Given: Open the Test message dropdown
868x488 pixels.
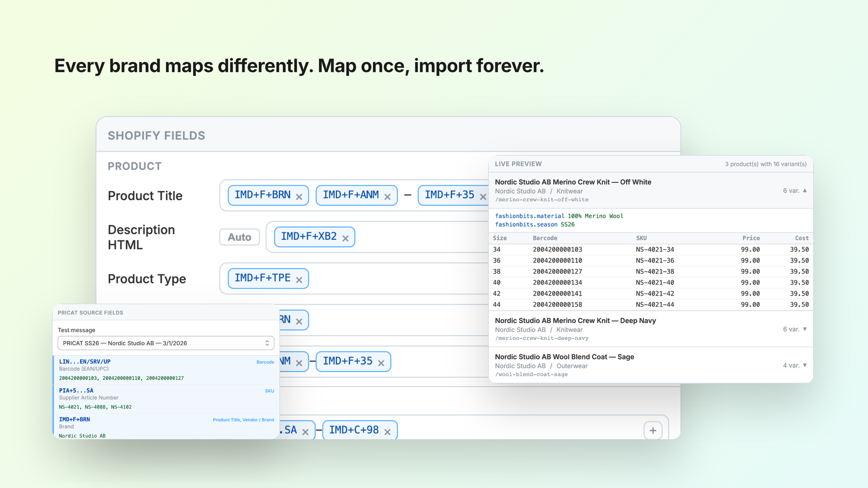Looking at the screenshot, I should [166, 343].
